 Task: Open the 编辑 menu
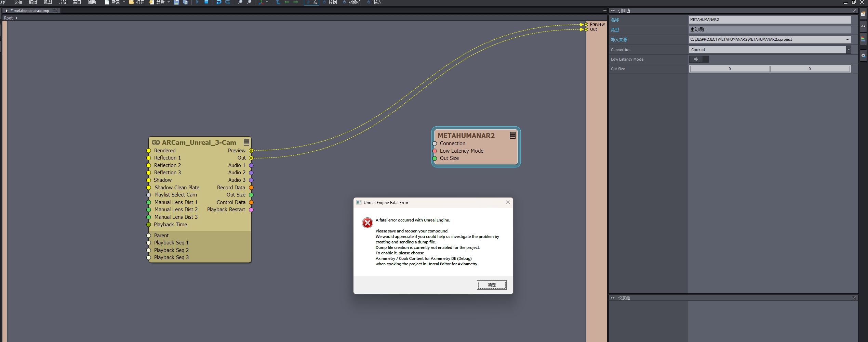[x=33, y=2]
